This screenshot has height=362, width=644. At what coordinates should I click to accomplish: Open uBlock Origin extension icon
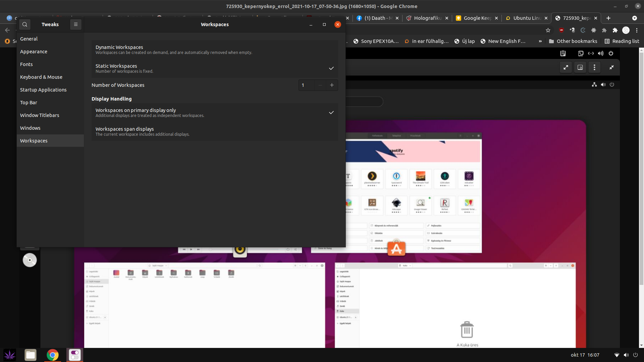(x=561, y=30)
